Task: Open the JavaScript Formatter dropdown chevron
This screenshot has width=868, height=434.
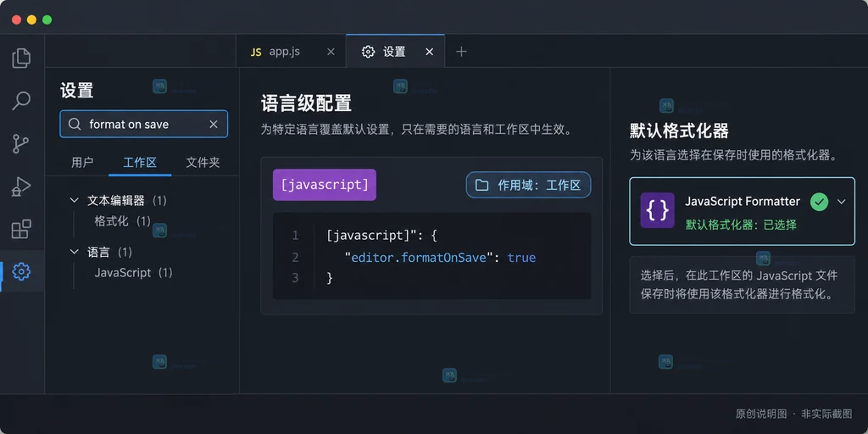Action: (x=842, y=202)
